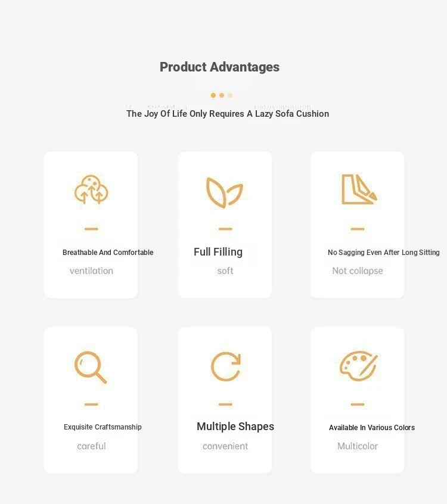Click the ruler and pencil icon
This screenshot has width=447, height=504.
358,189
